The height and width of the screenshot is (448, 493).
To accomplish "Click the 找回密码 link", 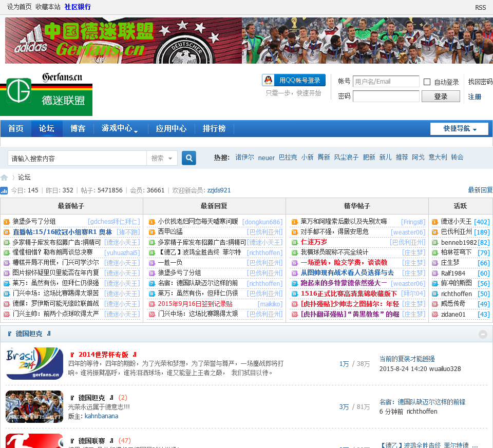I will (480, 82).
